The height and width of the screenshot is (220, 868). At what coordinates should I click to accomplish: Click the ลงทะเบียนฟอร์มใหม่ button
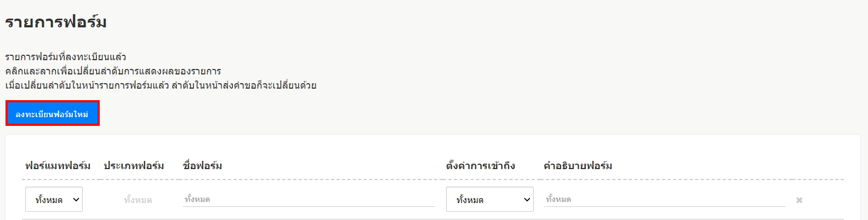click(x=52, y=114)
